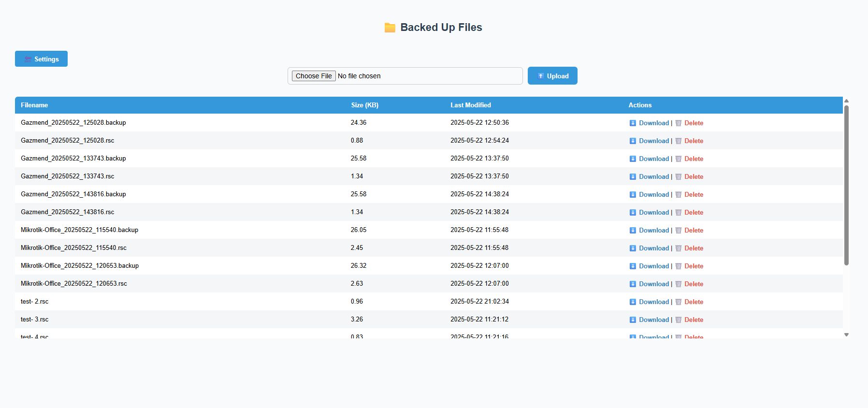Delete Mikrotik-Office_20250522_120653.backup using Delete link
This screenshot has width=868, height=408.
point(694,266)
